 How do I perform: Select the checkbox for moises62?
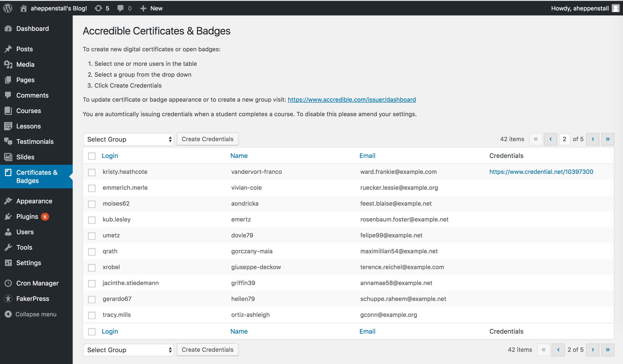(92, 204)
